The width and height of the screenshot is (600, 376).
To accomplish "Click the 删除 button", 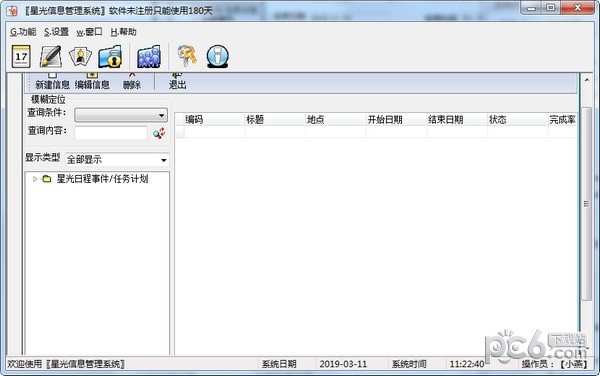I will pyautogui.click(x=132, y=81).
